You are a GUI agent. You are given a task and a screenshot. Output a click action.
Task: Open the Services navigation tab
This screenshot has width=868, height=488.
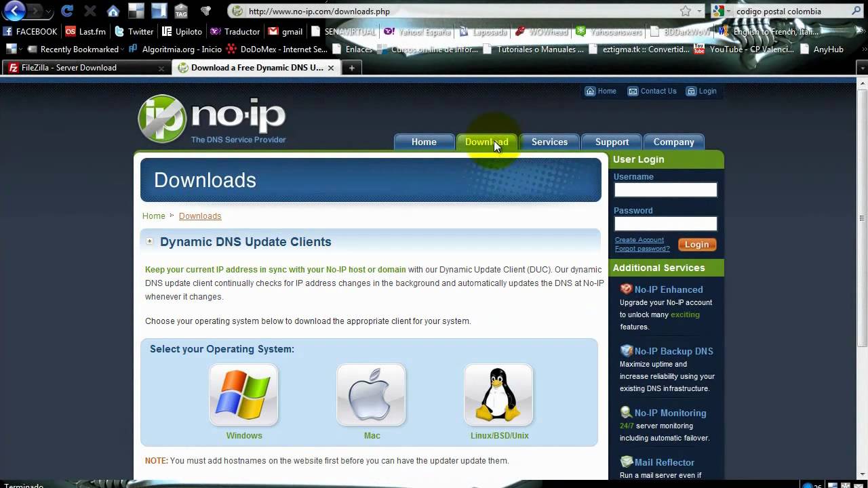point(549,142)
